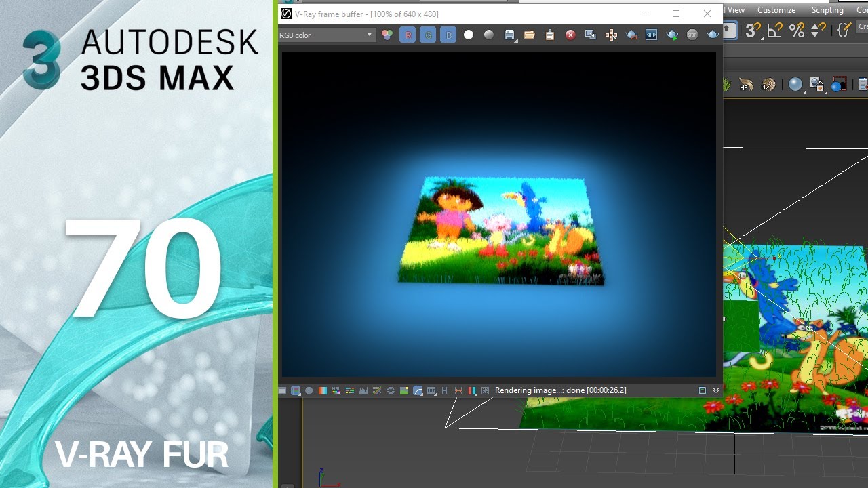
Task: Toggle display color space icon
Action: click(x=418, y=390)
